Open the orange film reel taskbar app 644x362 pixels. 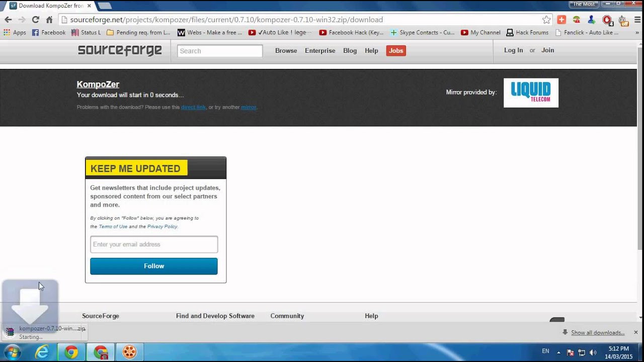tap(129, 352)
